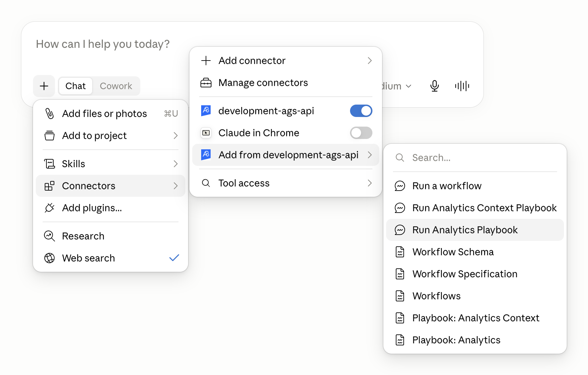Viewport: 588px width, 375px height.
Task: Select Run Analytics Context Playbook
Action: [x=475, y=208]
